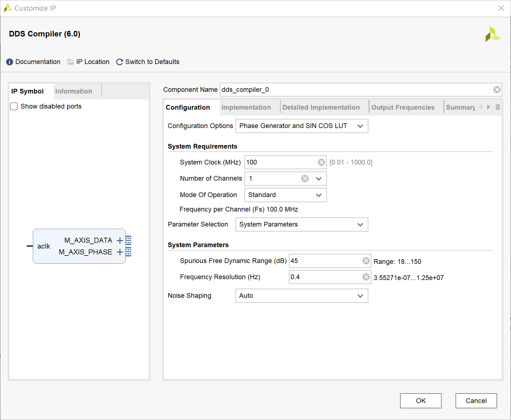This screenshot has height=420, width=511.
Task: Click the OK button
Action: [x=420, y=401]
